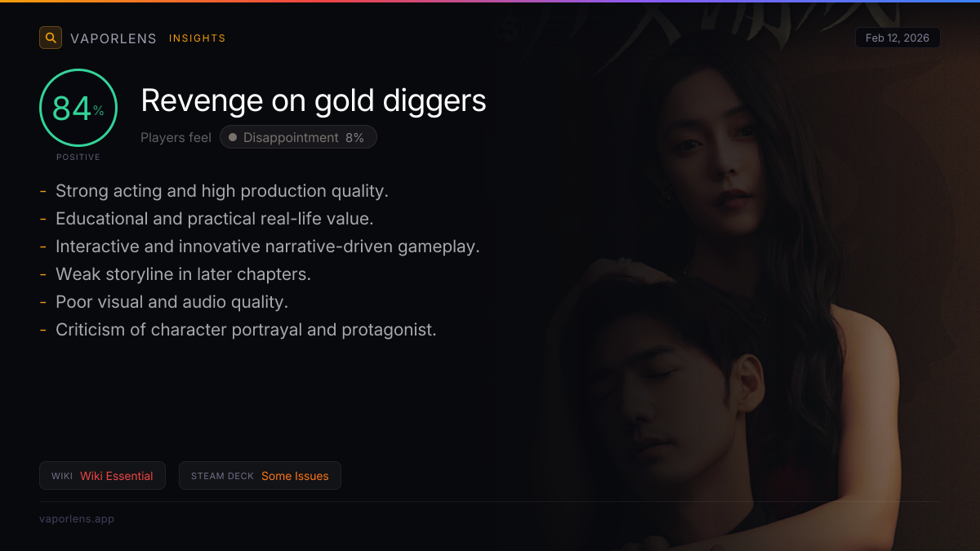Image resolution: width=980 pixels, height=551 pixels.
Task: Open the Insights tab label
Action: tap(197, 38)
